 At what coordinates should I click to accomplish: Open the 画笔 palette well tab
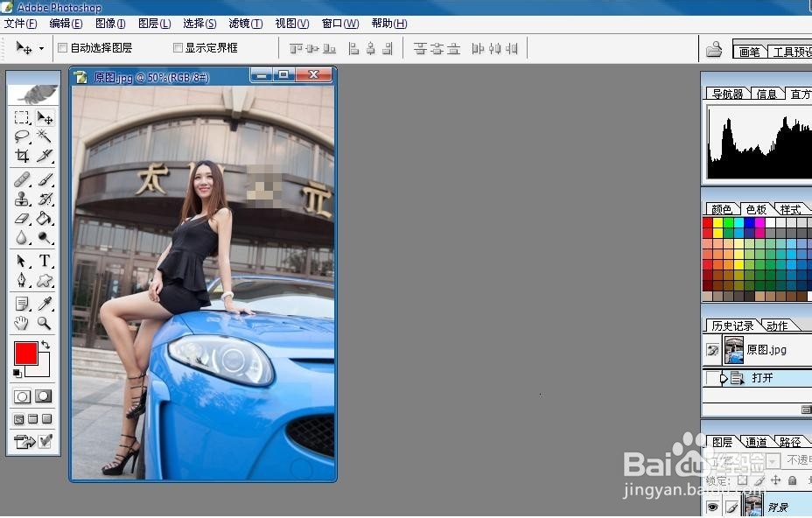[749, 52]
